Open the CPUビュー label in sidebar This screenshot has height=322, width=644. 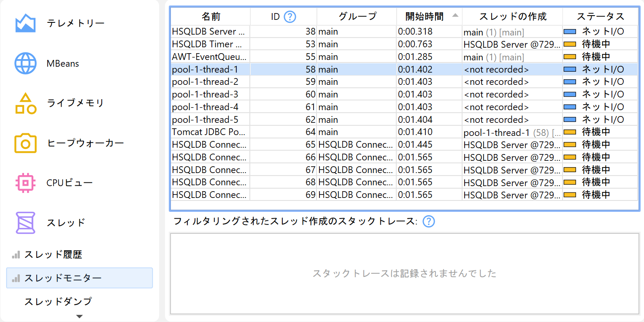70,183
